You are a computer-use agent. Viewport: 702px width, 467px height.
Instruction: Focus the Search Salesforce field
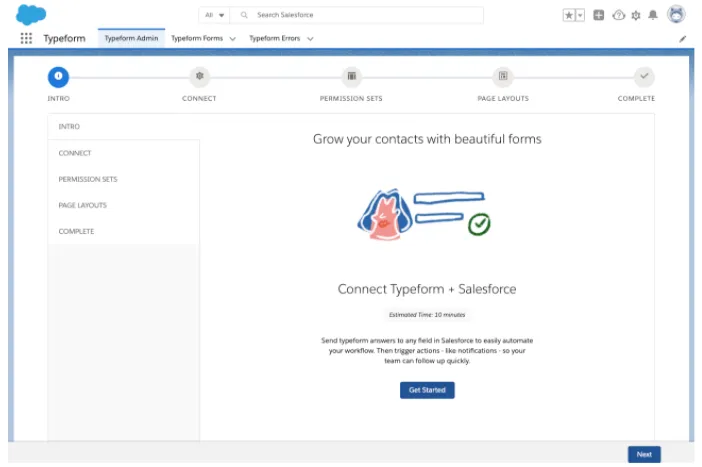click(x=356, y=15)
